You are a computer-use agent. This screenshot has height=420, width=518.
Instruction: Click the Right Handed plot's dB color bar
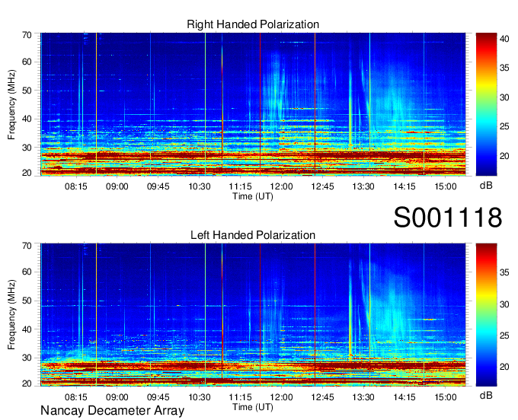tap(486, 104)
